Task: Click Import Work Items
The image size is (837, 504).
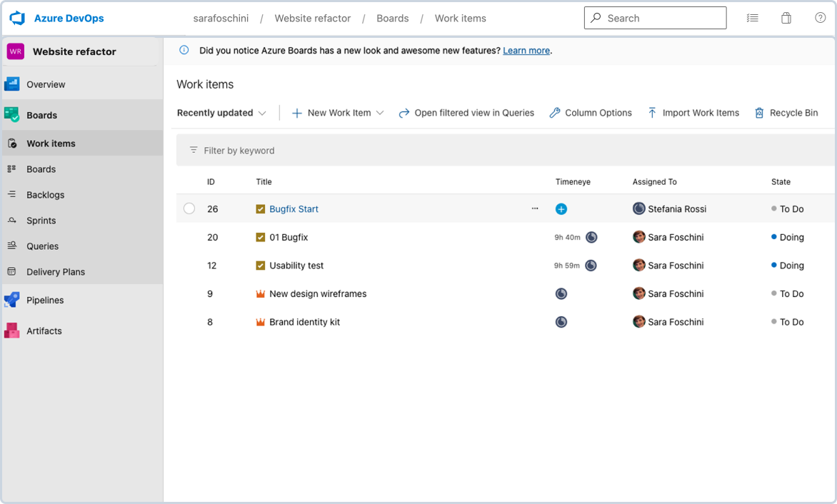Action: coord(693,113)
